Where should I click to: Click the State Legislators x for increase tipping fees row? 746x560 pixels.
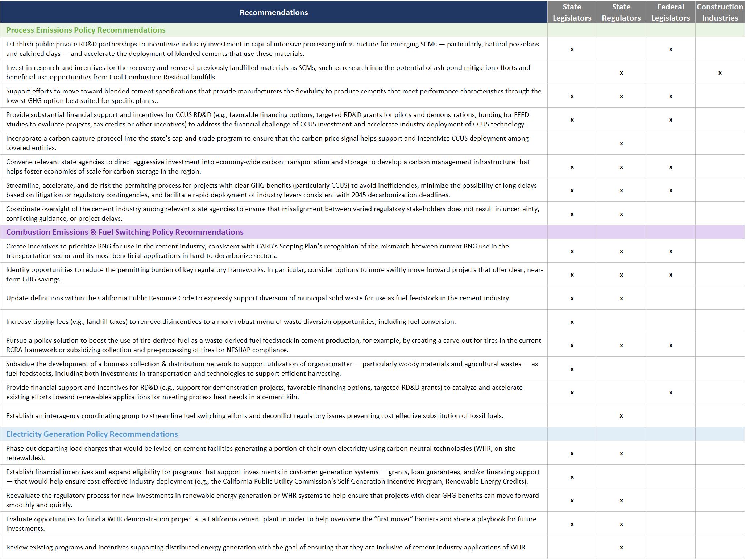point(572,322)
